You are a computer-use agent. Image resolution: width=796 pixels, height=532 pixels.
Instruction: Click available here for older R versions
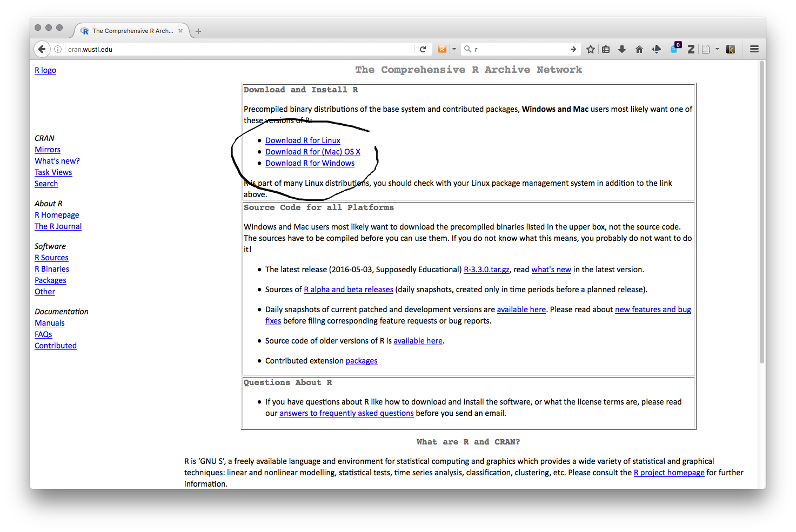[x=418, y=341]
